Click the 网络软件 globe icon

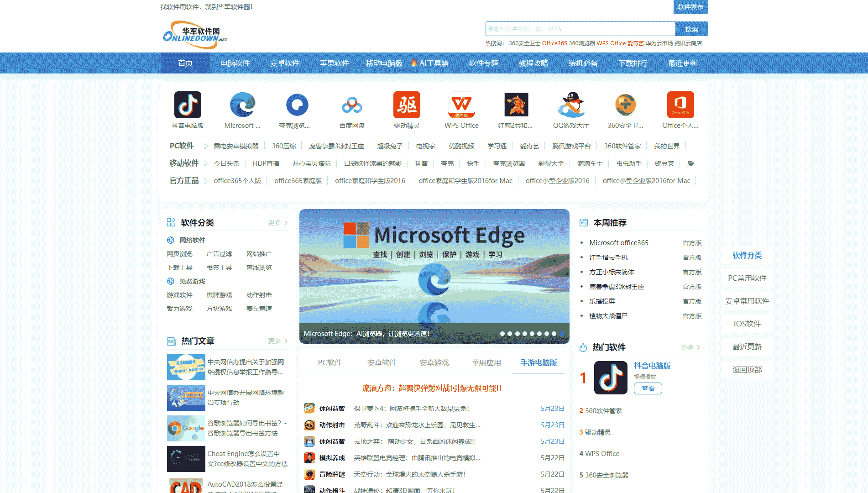(x=171, y=240)
